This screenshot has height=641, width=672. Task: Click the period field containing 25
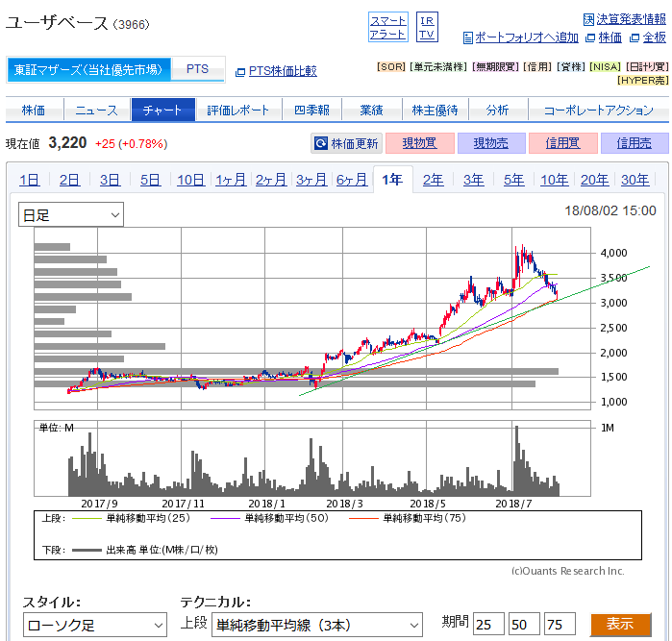tap(488, 626)
